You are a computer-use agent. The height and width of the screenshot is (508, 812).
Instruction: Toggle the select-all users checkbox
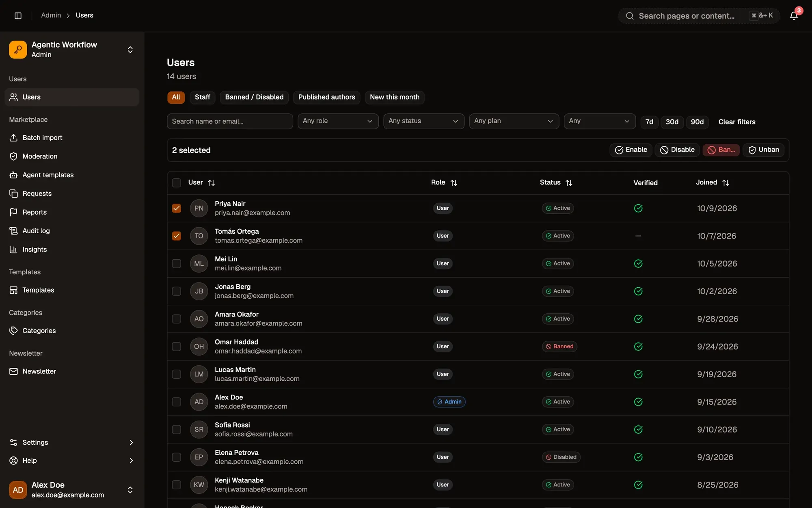click(x=176, y=183)
